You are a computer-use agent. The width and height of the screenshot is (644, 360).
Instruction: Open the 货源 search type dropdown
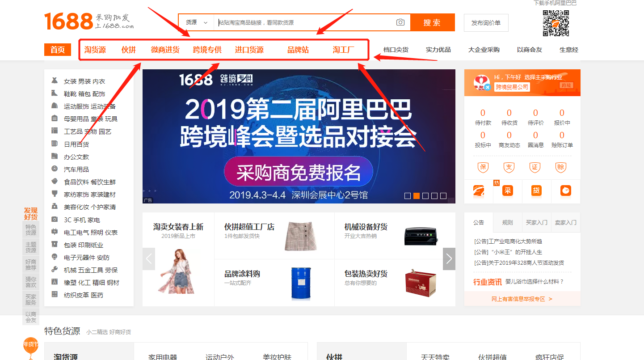pyautogui.click(x=197, y=22)
